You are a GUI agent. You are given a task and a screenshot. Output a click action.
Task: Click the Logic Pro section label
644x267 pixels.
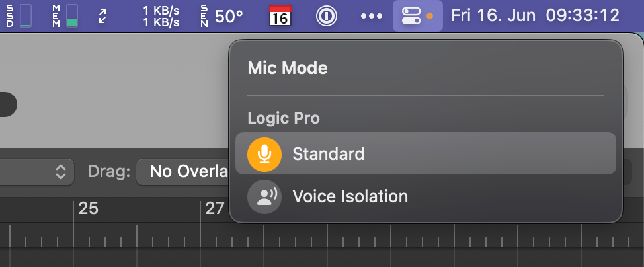pos(284,118)
